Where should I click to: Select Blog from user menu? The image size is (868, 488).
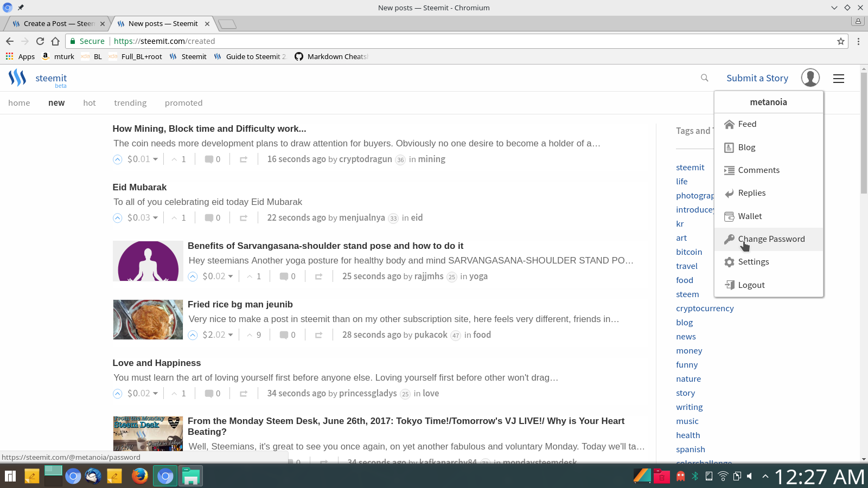click(x=769, y=147)
